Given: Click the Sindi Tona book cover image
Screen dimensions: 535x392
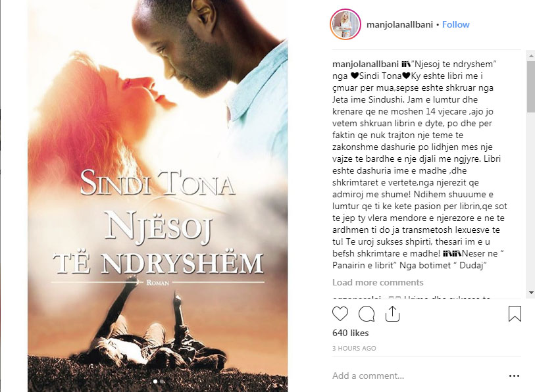Looking at the screenshot, I should pyautogui.click(x=158, y=196).
